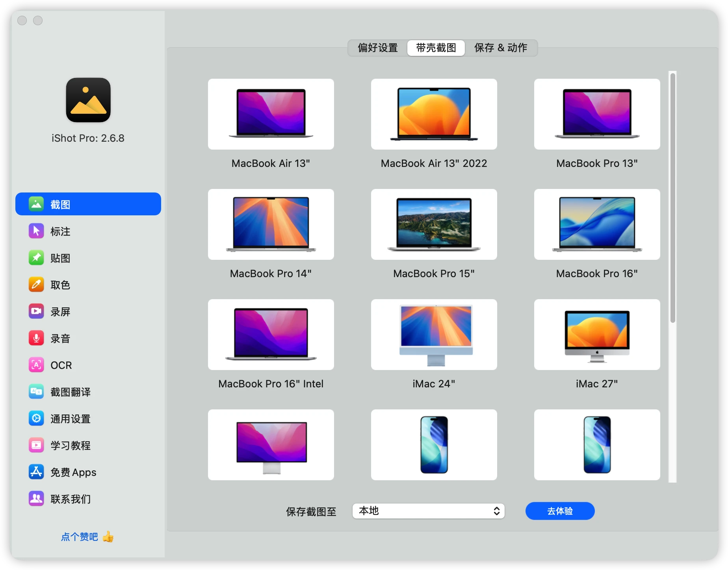Open the 截图翻译 sidebar section
Image resolution: width=728 pixels, height=570 pixels.
click(x=88, y=392)
